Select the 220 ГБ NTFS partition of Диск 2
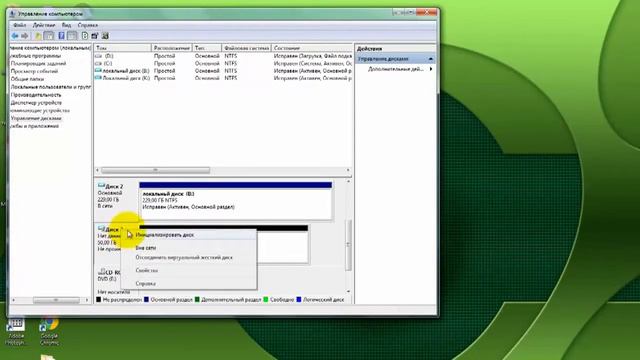Viewport: 640px width, 360px height. tap(236, 200)
